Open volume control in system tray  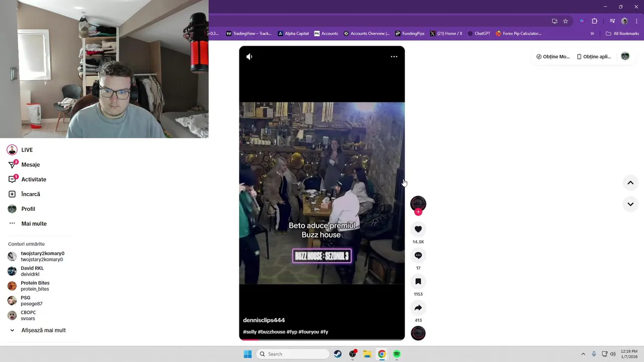(612, 354)
